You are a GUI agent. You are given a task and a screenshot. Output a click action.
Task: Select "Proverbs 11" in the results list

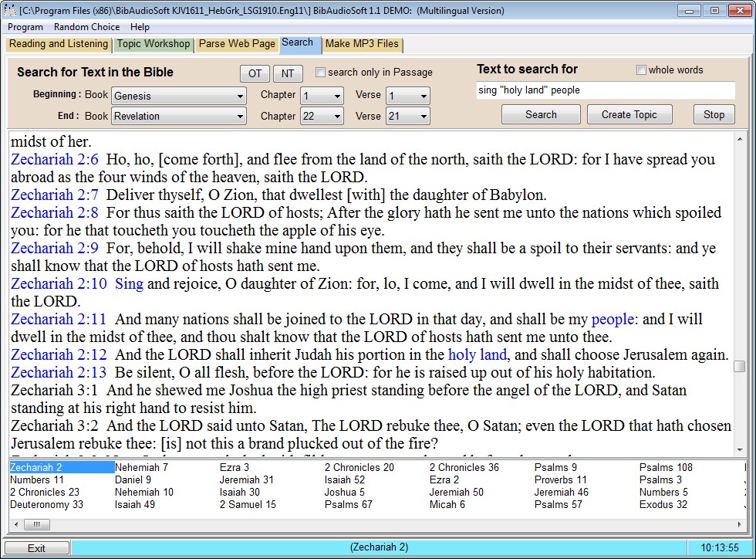click(x=560, y=479)
